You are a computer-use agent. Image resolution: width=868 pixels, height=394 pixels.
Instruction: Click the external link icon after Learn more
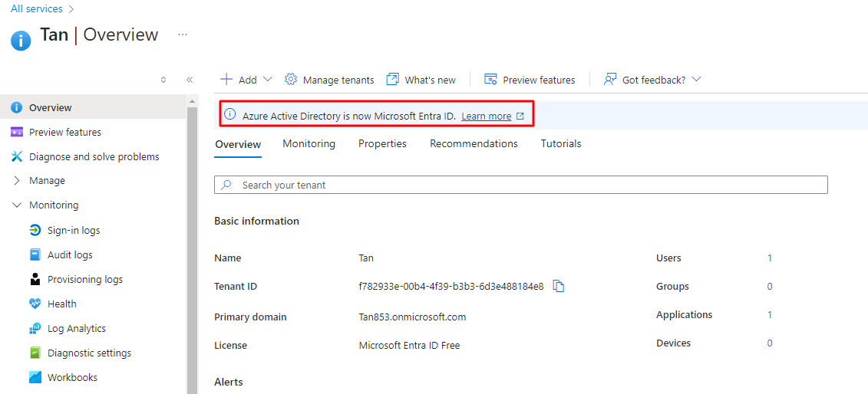(x=520, y=116)
